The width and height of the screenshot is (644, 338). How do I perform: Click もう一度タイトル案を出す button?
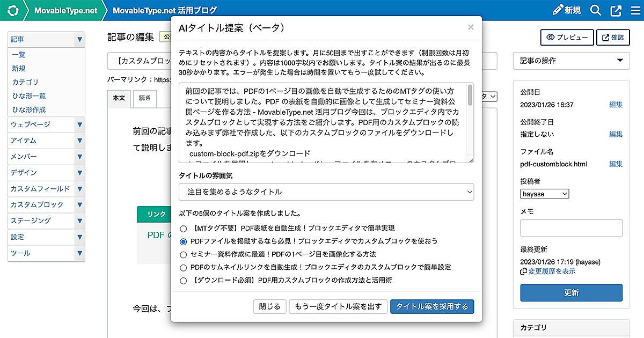(x=338, y=307)
